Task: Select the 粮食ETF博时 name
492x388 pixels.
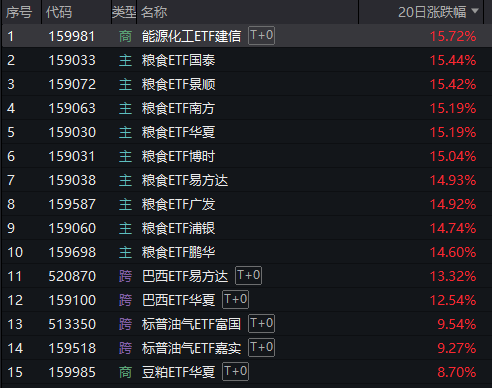Action: [178, 156]
